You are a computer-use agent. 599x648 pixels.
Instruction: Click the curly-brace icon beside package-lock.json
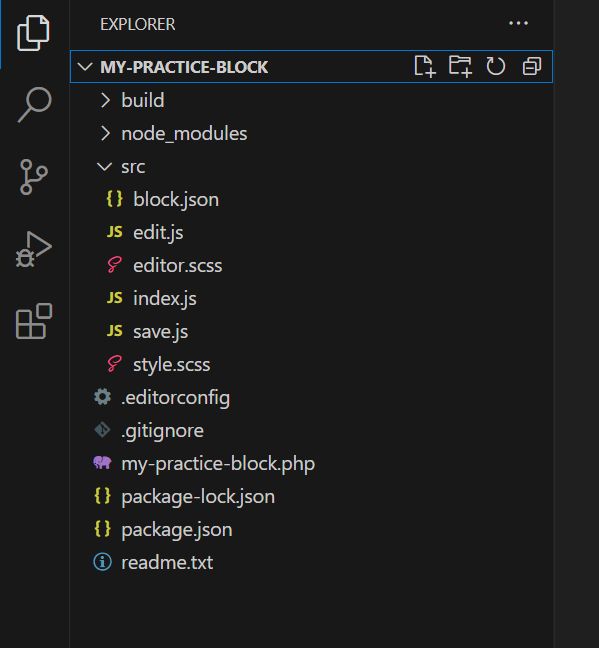pos(103,496)
